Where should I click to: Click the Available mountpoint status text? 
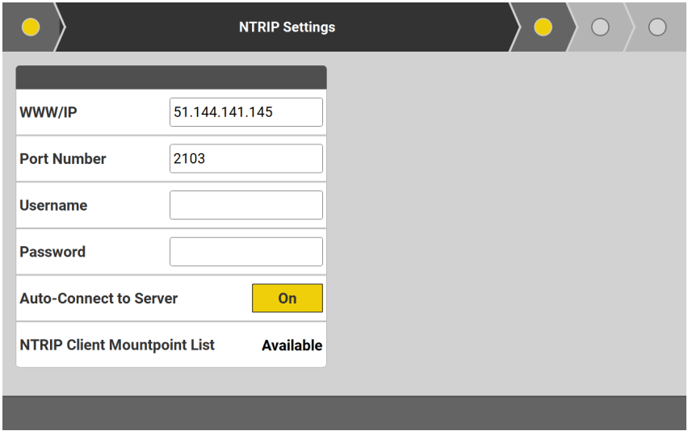(x=292, y=346)
